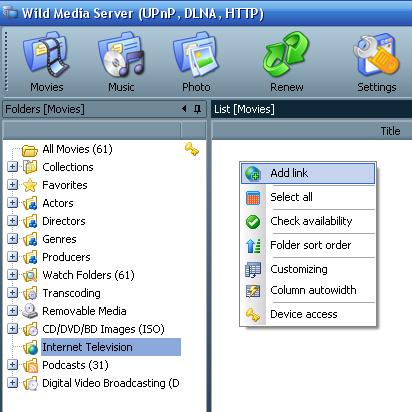
Task: Select the Internet Television tree row
Action: tap(111, 347)
